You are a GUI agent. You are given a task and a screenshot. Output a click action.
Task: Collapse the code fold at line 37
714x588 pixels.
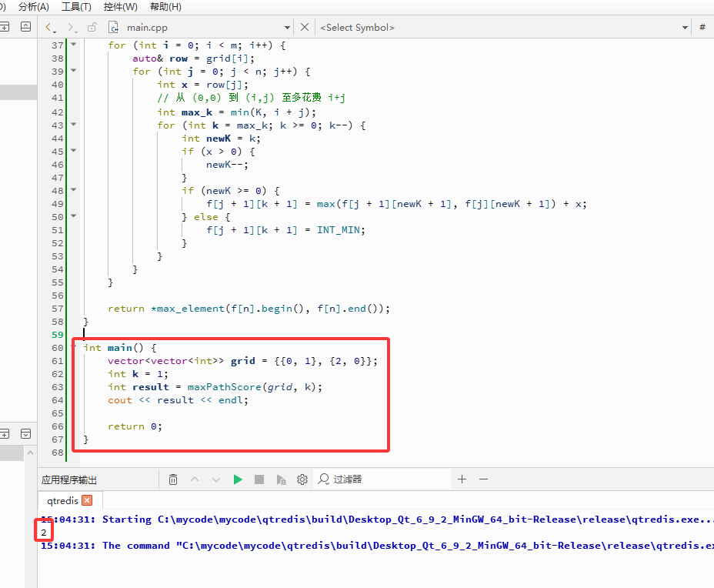click(x=73, y=44)
